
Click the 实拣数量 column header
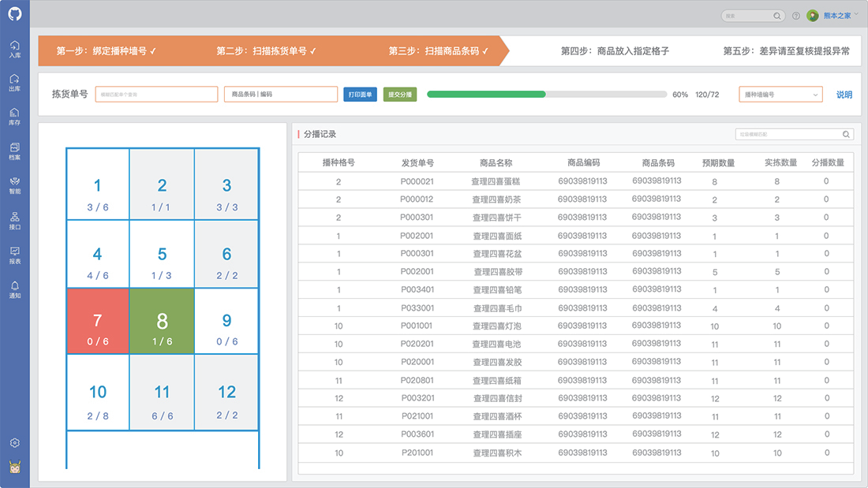coord(780,162)
